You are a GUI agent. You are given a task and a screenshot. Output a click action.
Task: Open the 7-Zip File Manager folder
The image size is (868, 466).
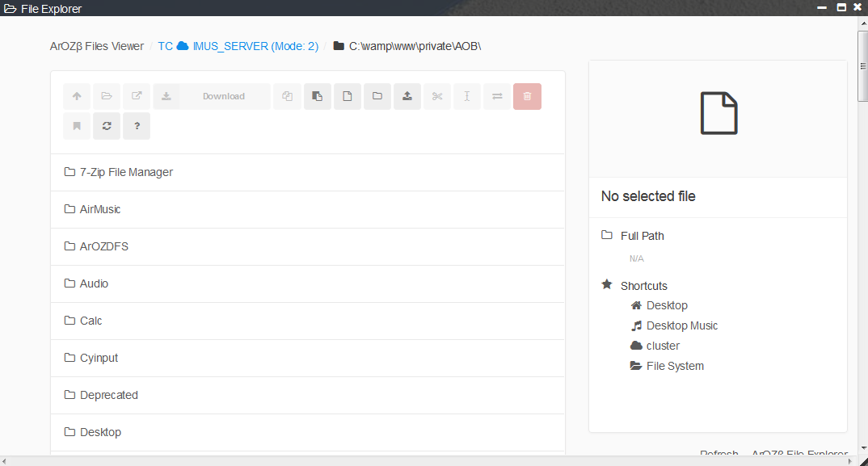126,172
